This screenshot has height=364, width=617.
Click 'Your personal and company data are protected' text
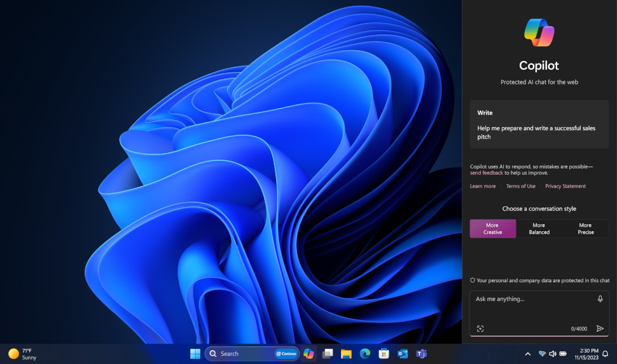coord(543,280)
